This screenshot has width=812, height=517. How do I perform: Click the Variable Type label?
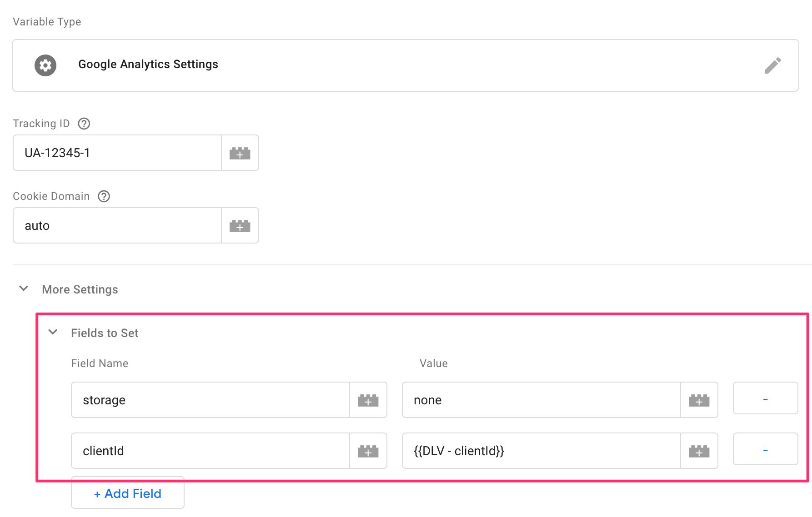click(47, 22)
